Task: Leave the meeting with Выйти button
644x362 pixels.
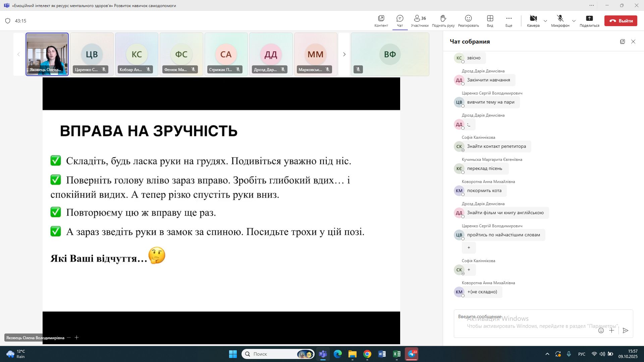Action: tap(621, 21)
